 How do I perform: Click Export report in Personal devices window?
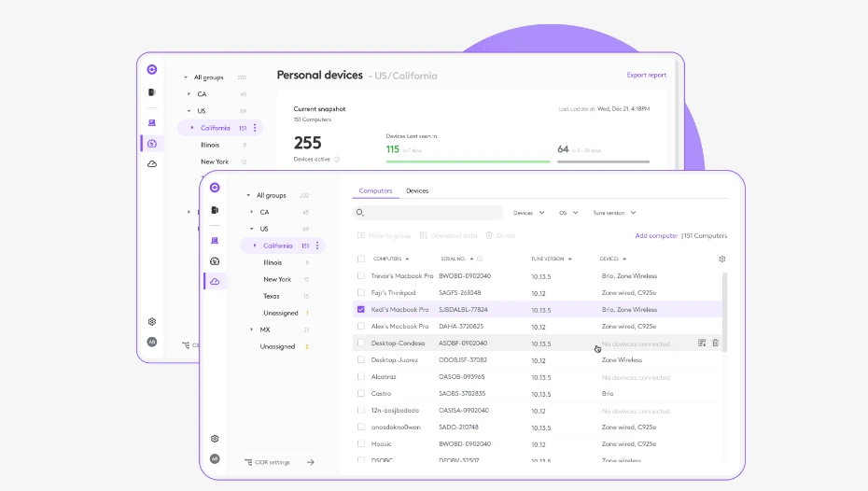click(x=646, y=75)
